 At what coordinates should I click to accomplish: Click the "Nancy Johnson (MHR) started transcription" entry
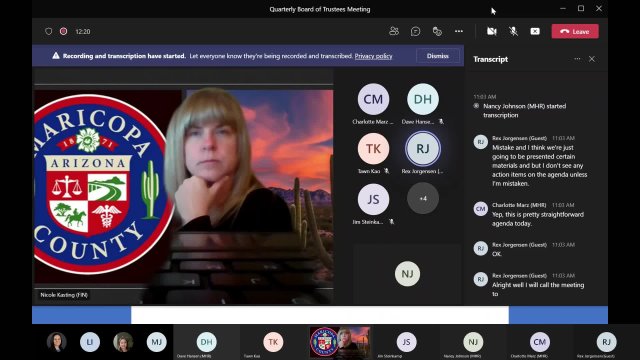coord(524,111)
